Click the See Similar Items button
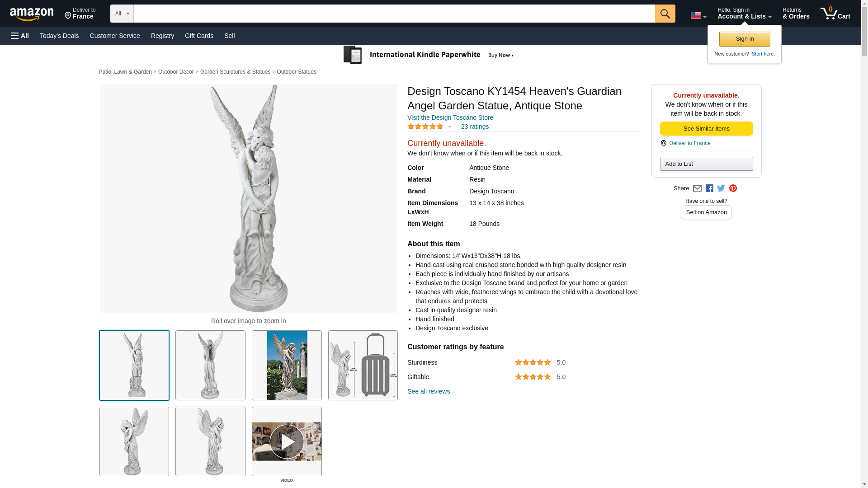This screenshot has width=868, height=488. [706, 129]
